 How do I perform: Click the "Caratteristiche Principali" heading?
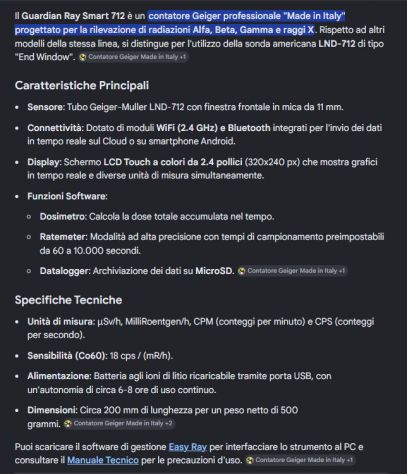82,85
